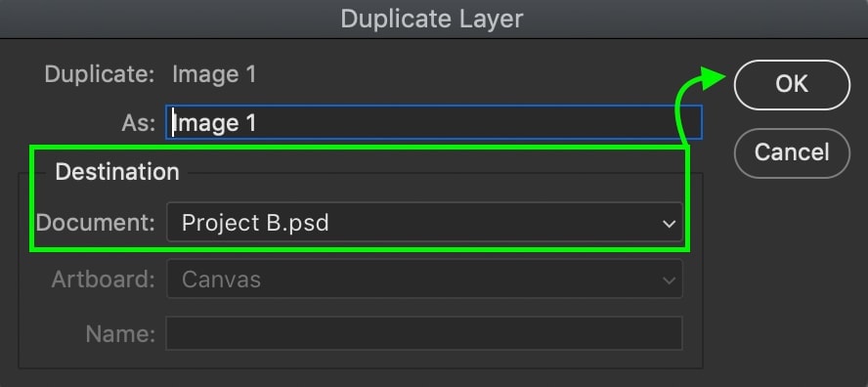Click the Canvas text in Artboard field
Screen dimensions: 868x387
pyautogui.click(x=221, y=279)
